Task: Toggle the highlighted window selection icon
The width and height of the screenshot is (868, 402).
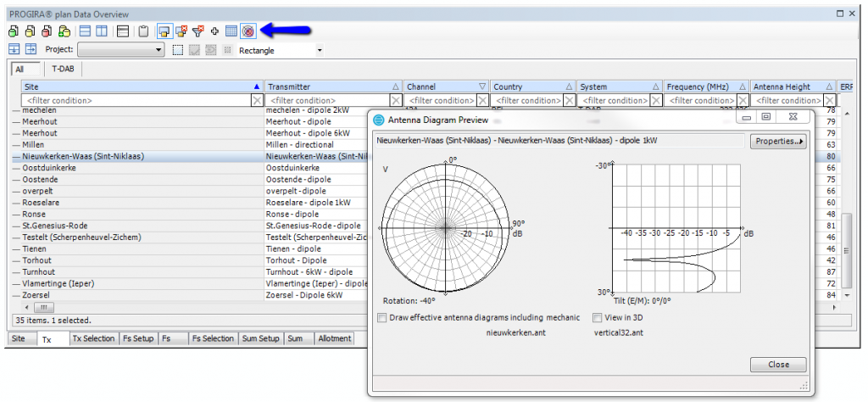Action: (x=164, y=31)
